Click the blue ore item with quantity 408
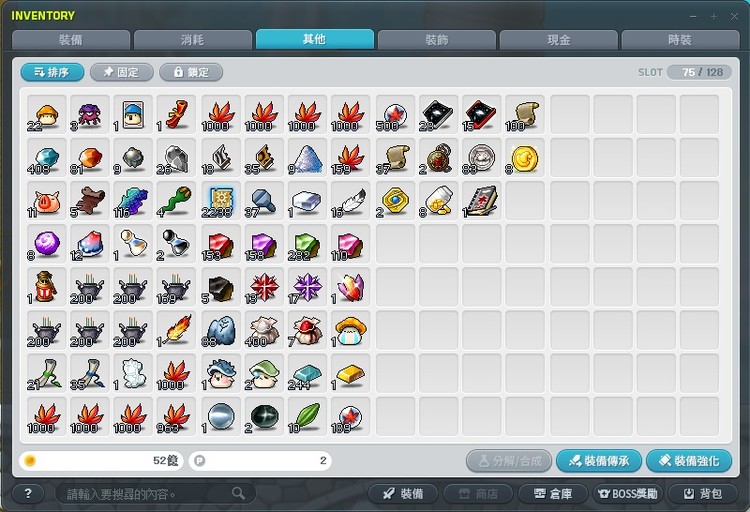This screenshot has height=512, width=750. (x=46, y=158)
